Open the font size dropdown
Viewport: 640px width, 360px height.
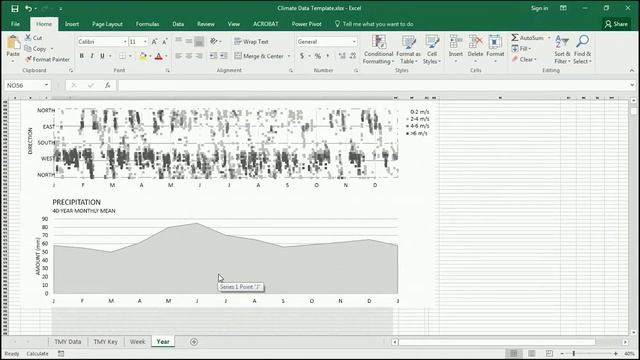pyautogui.click(x=145, y=42)
